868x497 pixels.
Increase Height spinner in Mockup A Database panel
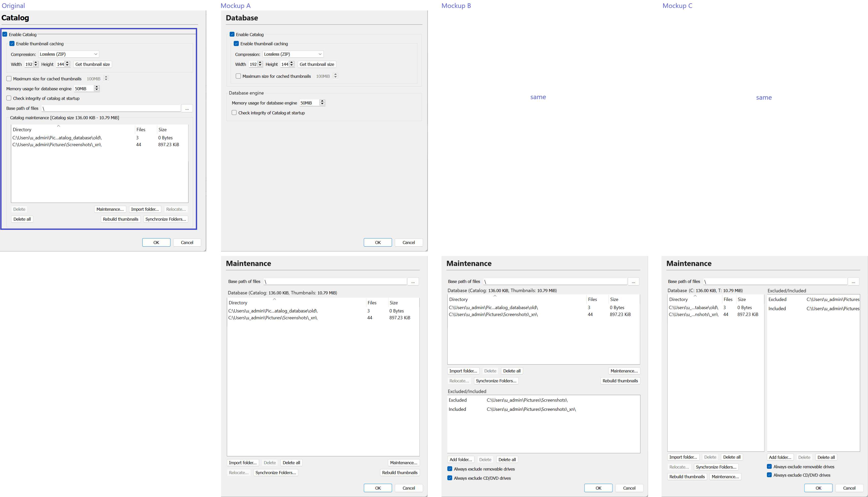pyautogui.click(x=292, y=63)
